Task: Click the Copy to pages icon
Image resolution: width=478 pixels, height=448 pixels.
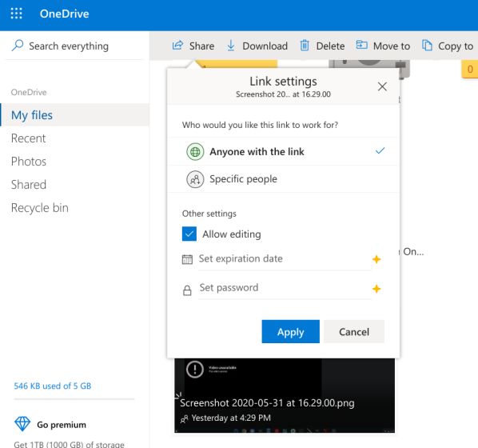Action: coord(427,46)
